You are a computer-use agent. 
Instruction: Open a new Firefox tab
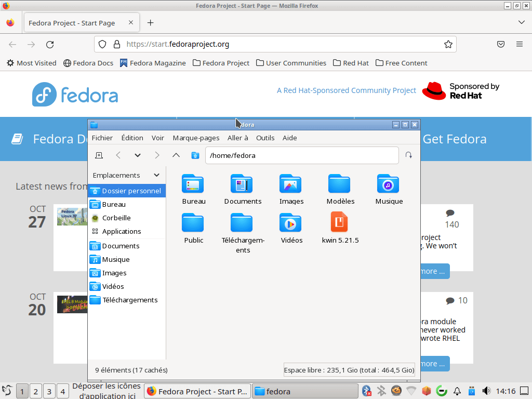pos(150,23)
